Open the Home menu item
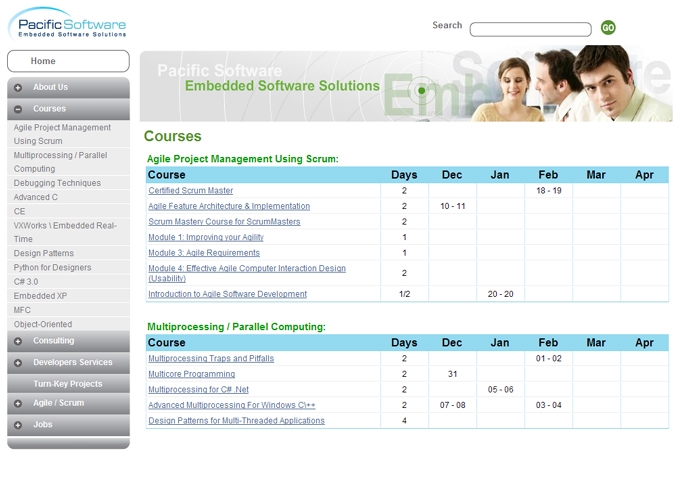The width and height of the screenshot is (680, 480). pos(68,61)
